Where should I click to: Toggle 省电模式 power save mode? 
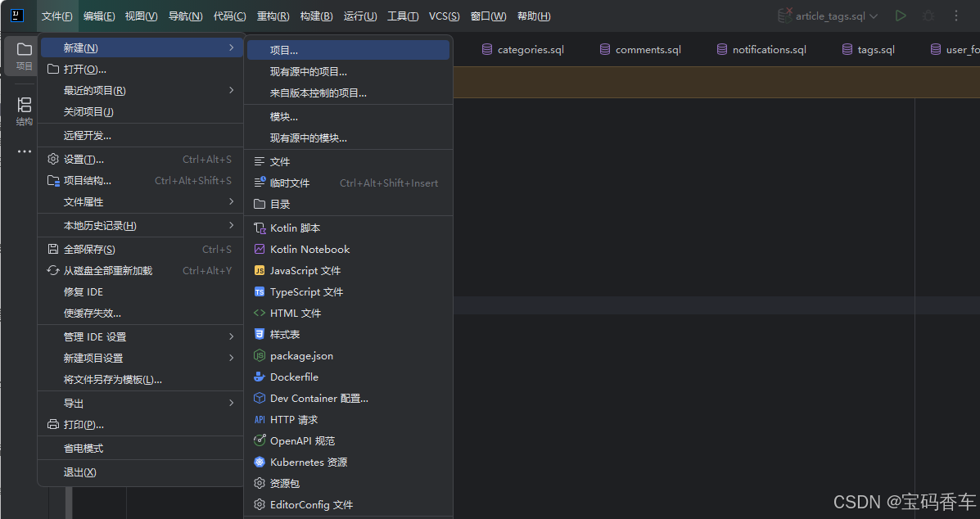[84, 449]
